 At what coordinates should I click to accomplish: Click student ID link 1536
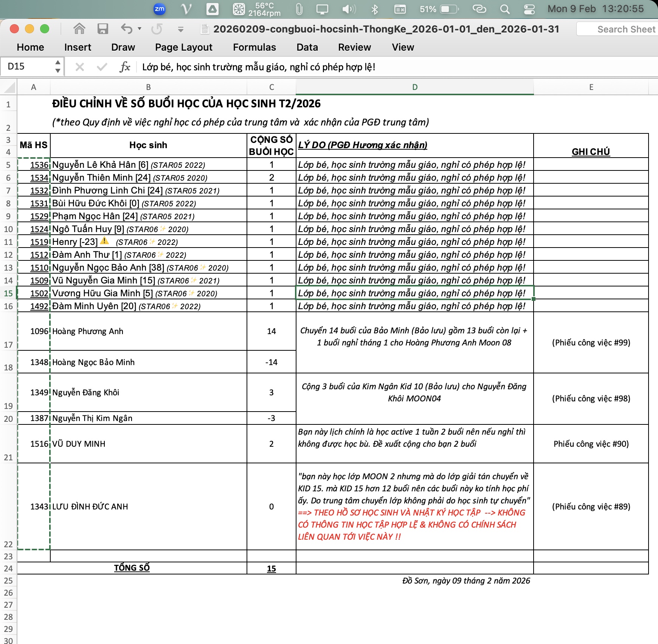(x=39, y=165)
